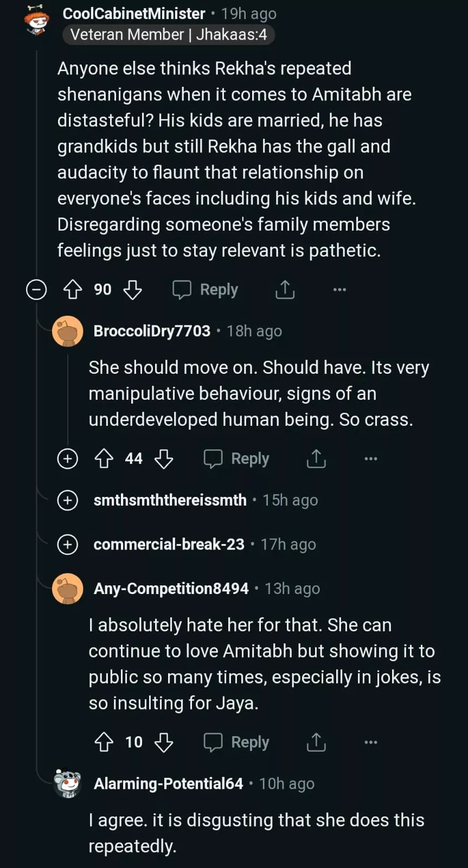This screenshot has width=468, height=868.
Task: Open Alarming-Potential64's user profile
Action: (x=168, y=783)
